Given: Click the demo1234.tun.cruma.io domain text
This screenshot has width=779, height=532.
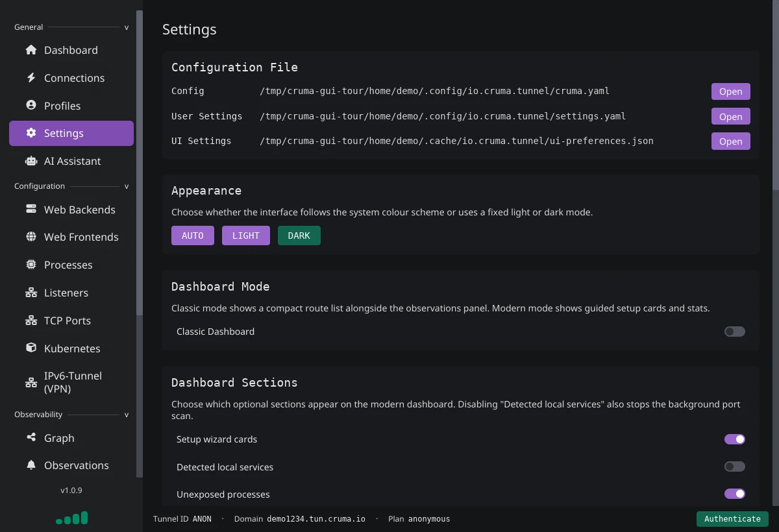Looking at the screenshot, I should pyautogui.click(x=316, y=519).
